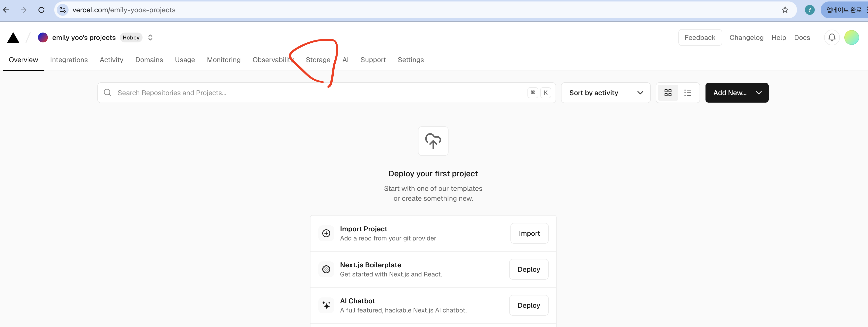Expand the team switcher chevrons

(150, 37)
